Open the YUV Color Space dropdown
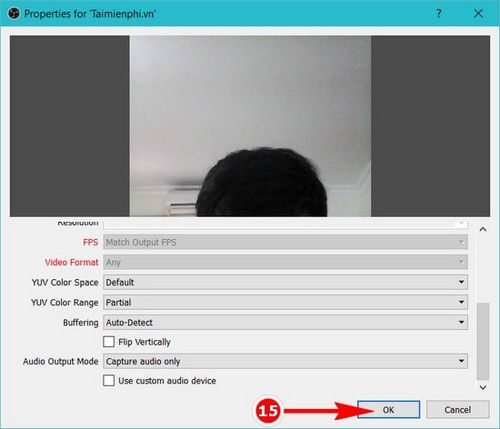Viewport: 500px width, 429px height. coord(285,282)
